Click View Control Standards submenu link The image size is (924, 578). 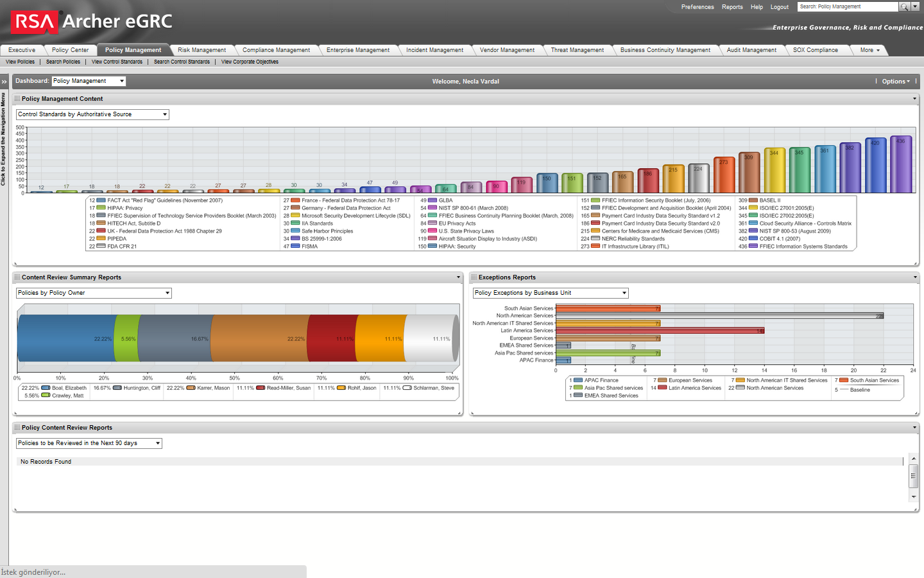point(117,62)
